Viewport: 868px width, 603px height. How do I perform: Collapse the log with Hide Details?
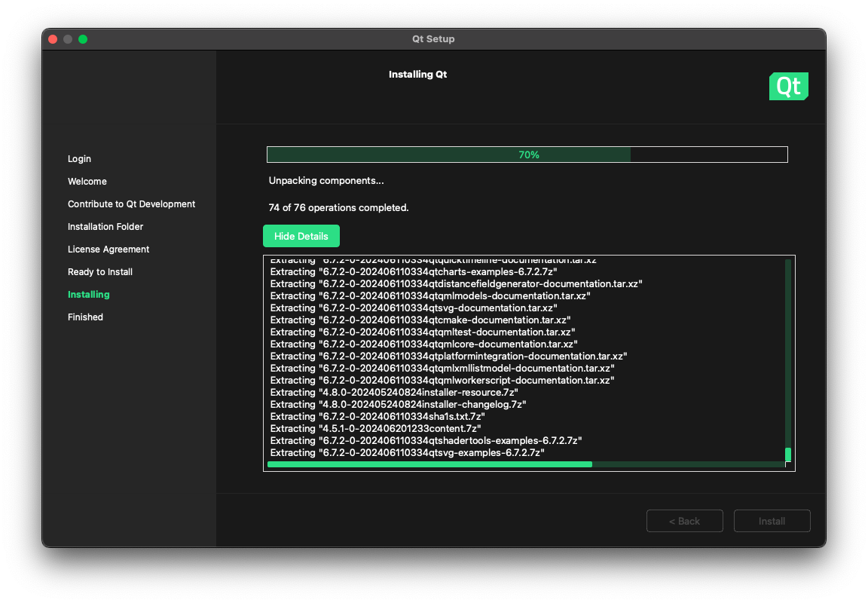pos(301,236)
